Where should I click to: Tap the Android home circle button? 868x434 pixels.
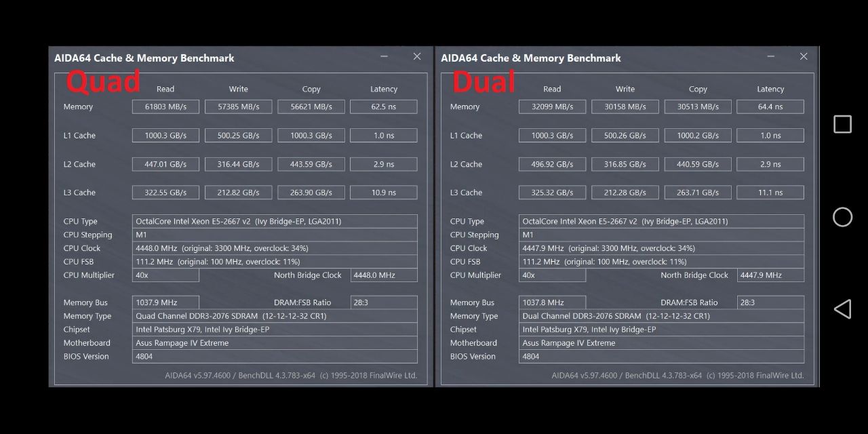842,217
